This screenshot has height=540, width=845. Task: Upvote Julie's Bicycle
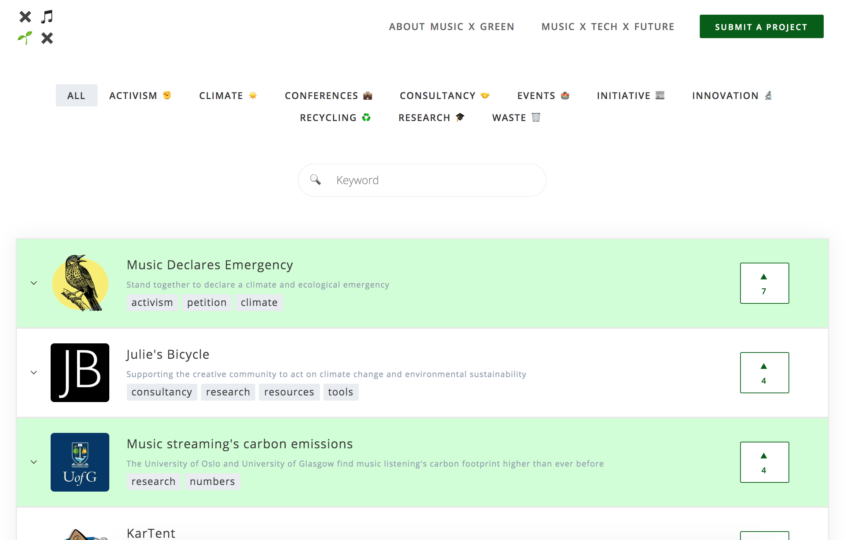coord(764,372)
